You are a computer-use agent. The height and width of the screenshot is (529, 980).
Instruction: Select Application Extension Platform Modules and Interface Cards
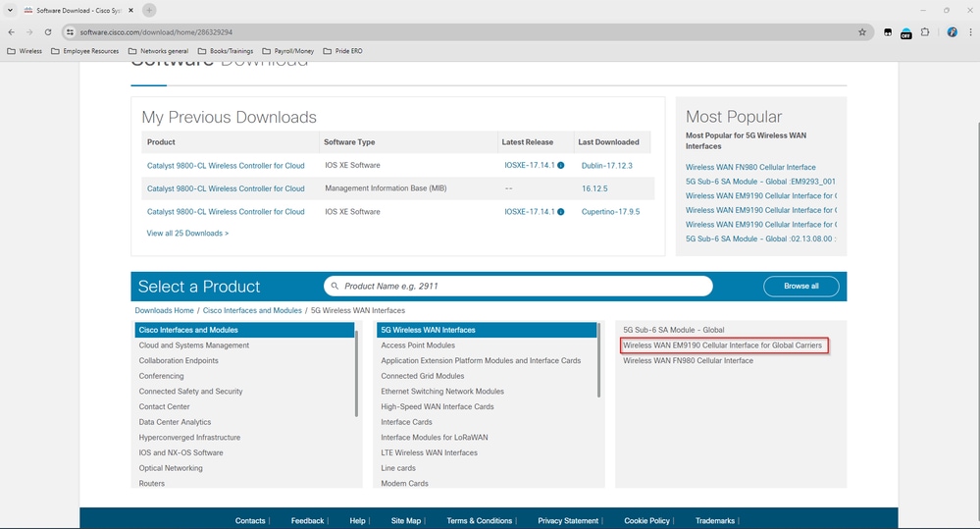(482, 361)
